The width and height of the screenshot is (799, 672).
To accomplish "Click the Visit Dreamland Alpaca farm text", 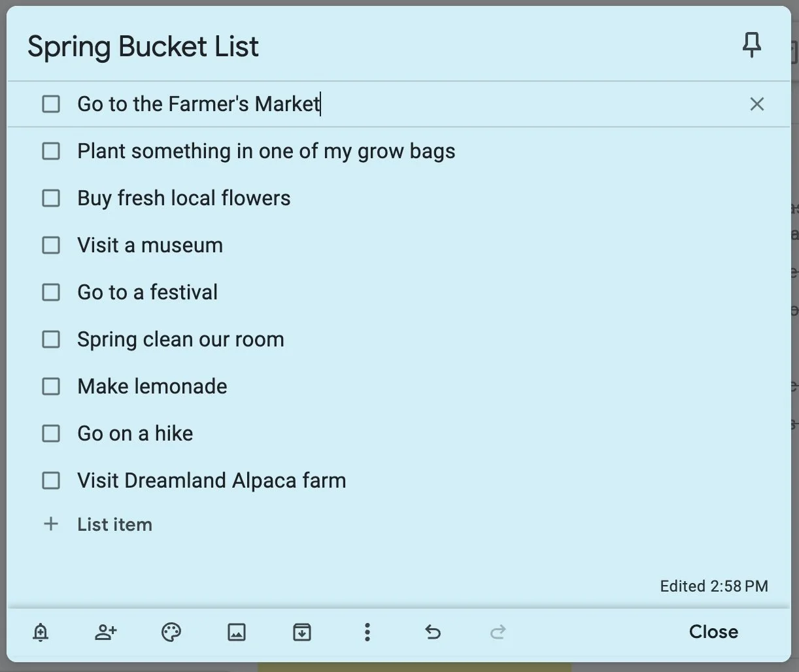I will [211, 480].
